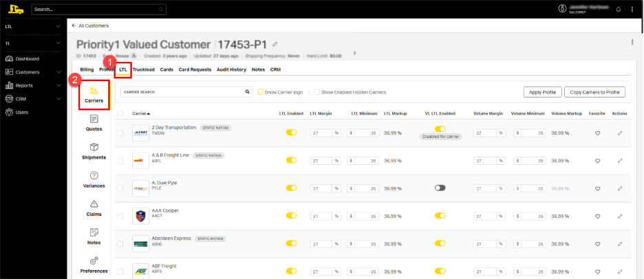Open customer page three-dot options menu
The height and width of the screenshot is (279, 644).
click(x=632, y=42)
